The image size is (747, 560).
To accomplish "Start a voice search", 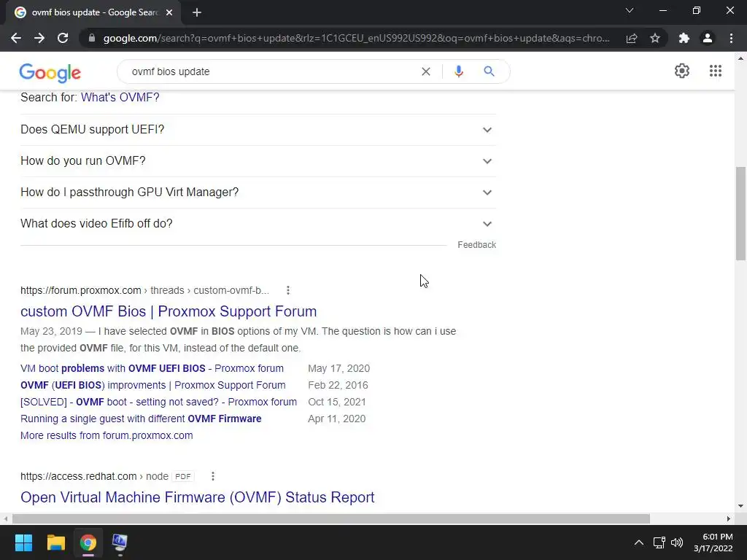I will (x=459, y=71).
